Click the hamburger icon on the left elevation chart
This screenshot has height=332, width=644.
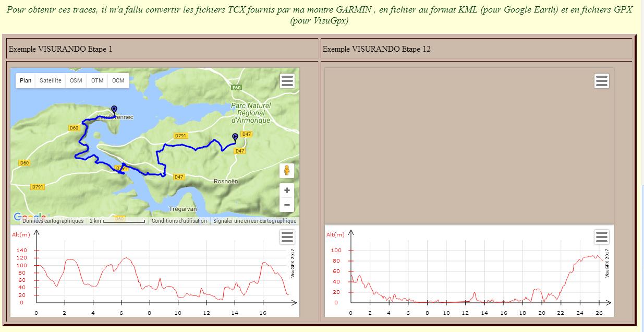(x=287, y=237)
